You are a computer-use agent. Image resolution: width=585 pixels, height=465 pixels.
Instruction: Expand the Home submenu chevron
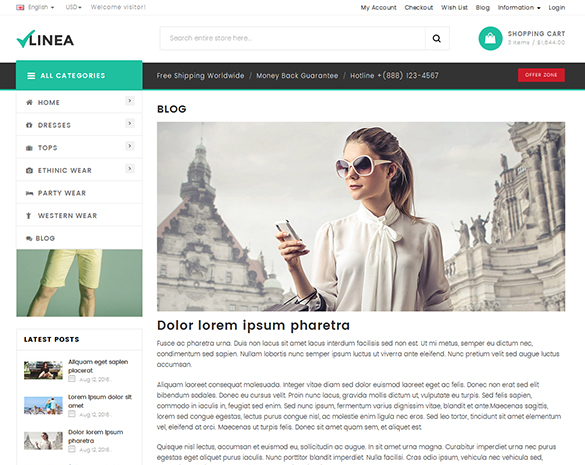point(129,100)
